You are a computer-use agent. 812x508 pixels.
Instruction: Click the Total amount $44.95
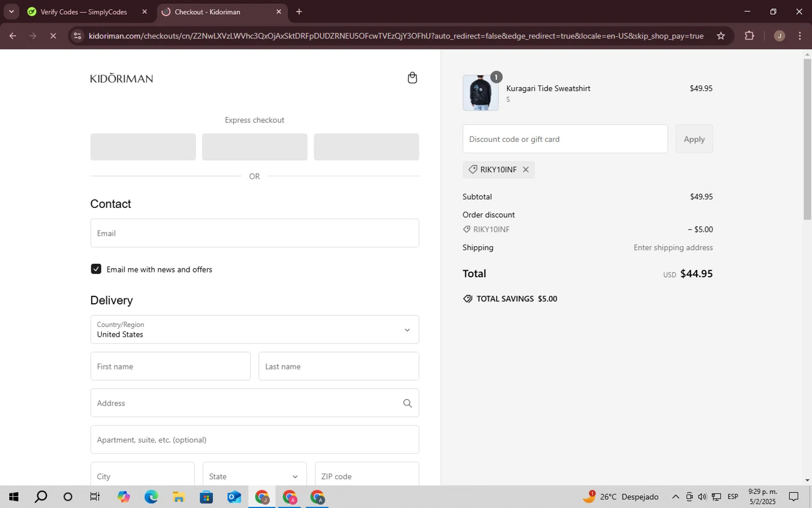point(696,273)
